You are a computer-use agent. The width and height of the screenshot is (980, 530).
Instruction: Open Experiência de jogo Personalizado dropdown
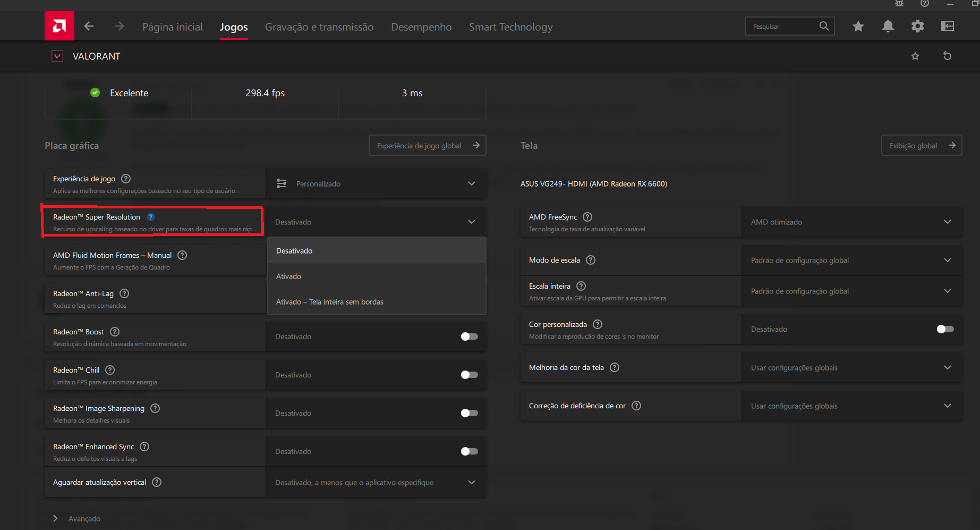[x=376, y=183]
